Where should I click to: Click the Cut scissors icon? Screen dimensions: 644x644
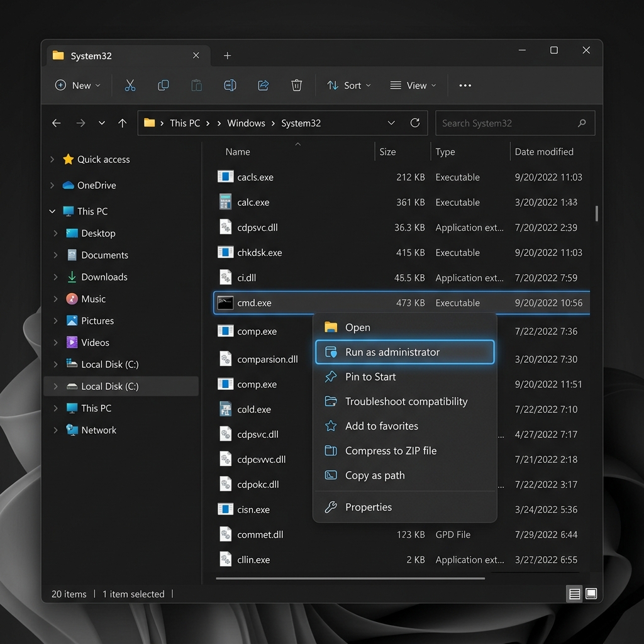pyautogui.click(x=130, y=86)
